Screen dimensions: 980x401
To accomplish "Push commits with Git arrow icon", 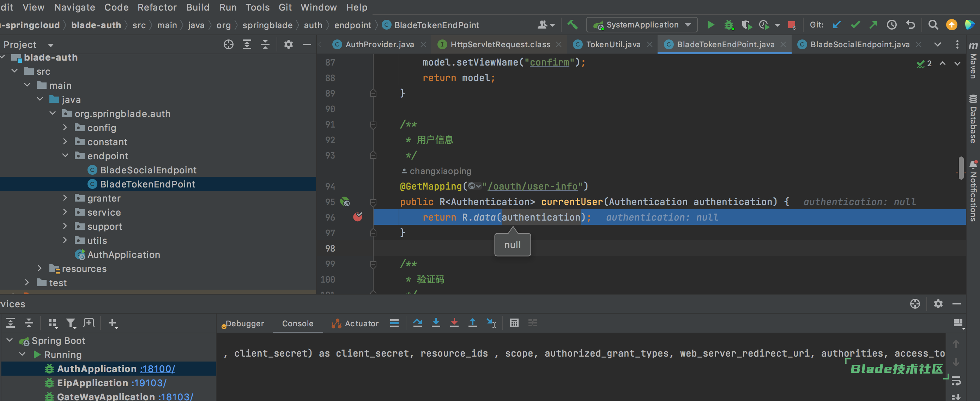I will coord(873,25).
